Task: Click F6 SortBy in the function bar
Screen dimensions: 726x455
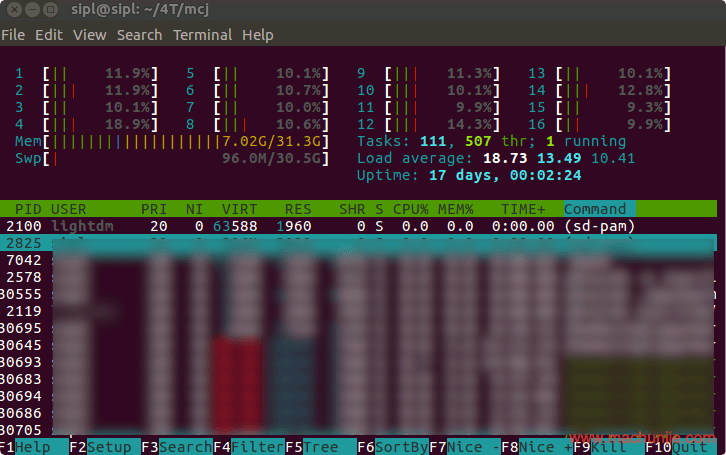Action: pos(393,447)
